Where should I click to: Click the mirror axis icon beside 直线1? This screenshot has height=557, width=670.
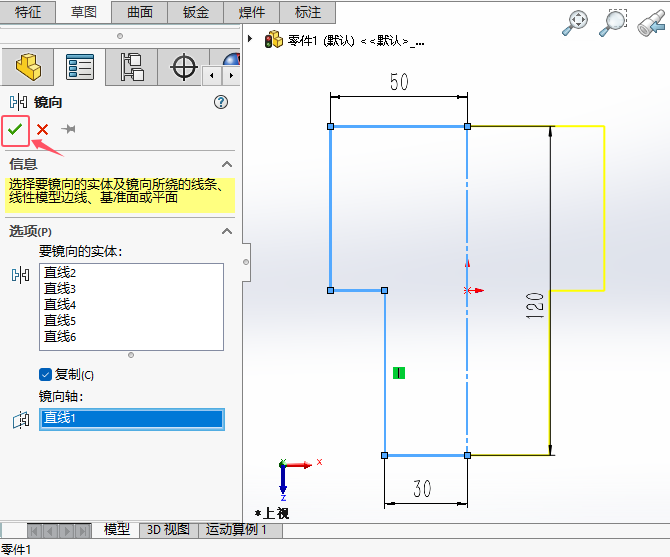[21, 420]
